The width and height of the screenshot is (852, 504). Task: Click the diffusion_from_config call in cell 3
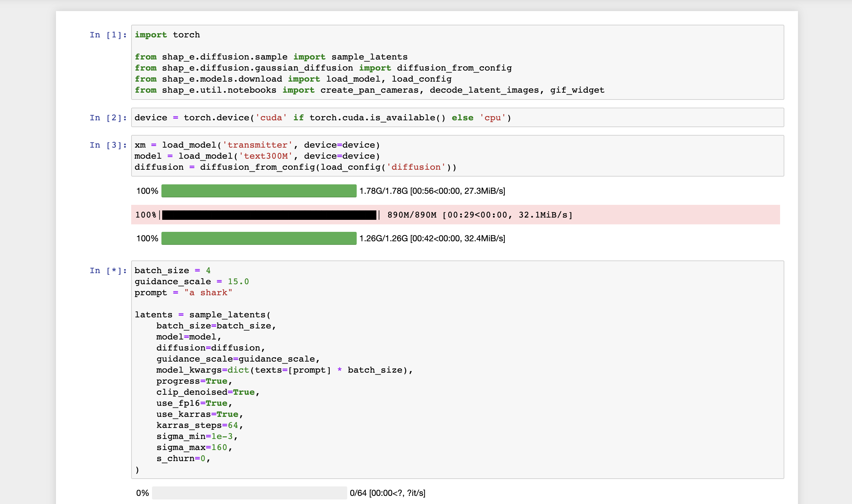tap(255, 167)
